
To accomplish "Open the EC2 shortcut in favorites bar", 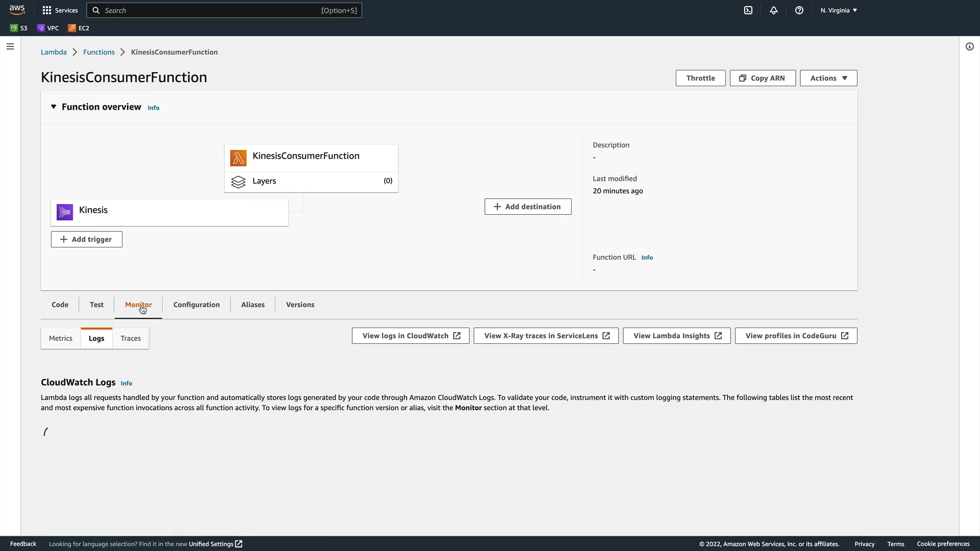I will coord(79,28).
